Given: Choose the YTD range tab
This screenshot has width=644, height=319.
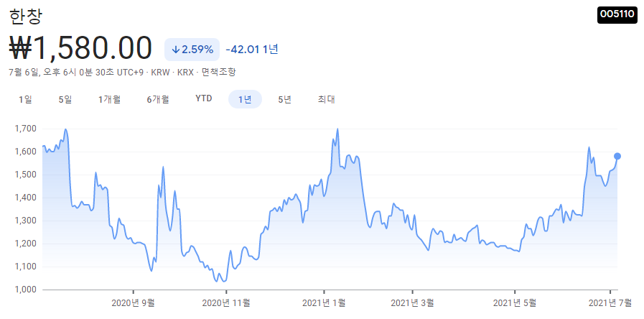Looking at the screenshot, I should point(204,99).
